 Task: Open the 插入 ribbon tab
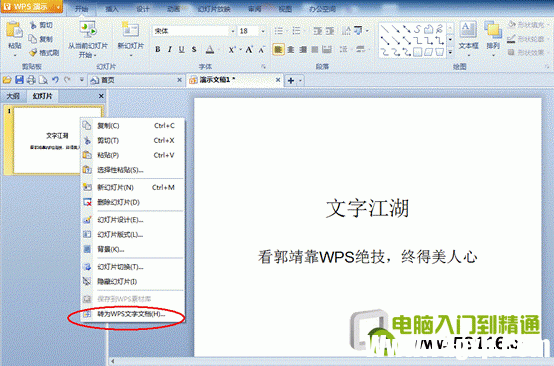(112, 9)
